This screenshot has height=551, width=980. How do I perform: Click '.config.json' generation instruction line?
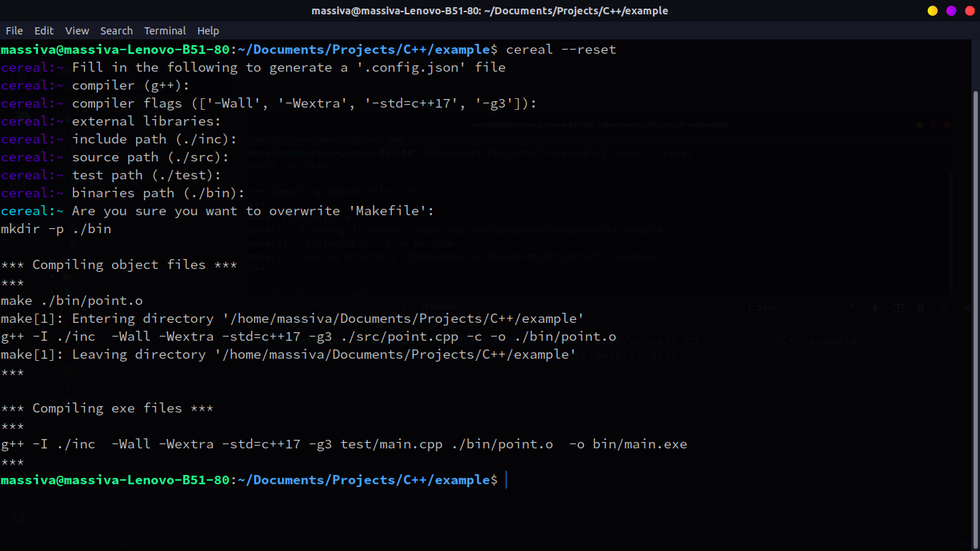253,67
